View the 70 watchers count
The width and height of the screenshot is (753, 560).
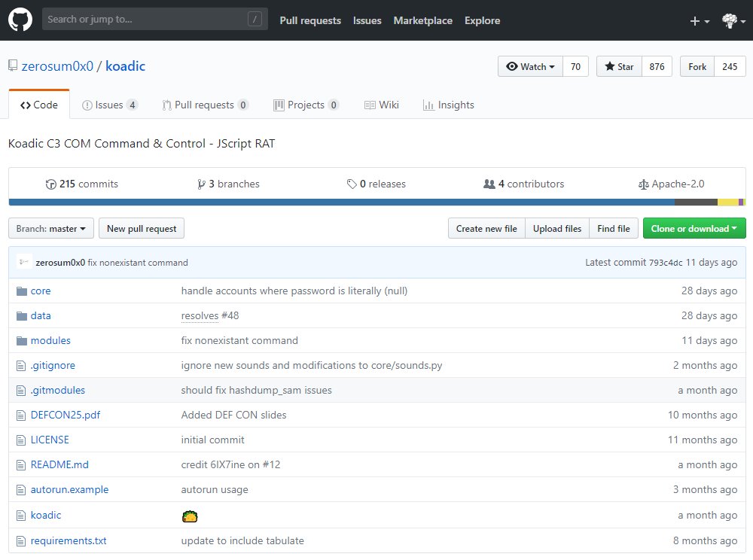[575, 67]
